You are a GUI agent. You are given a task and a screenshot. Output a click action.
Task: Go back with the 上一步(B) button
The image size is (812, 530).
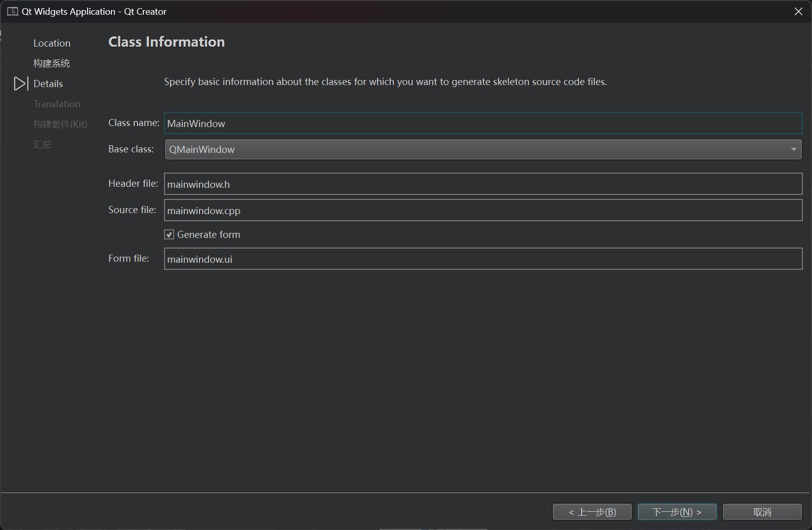point(592,512)
